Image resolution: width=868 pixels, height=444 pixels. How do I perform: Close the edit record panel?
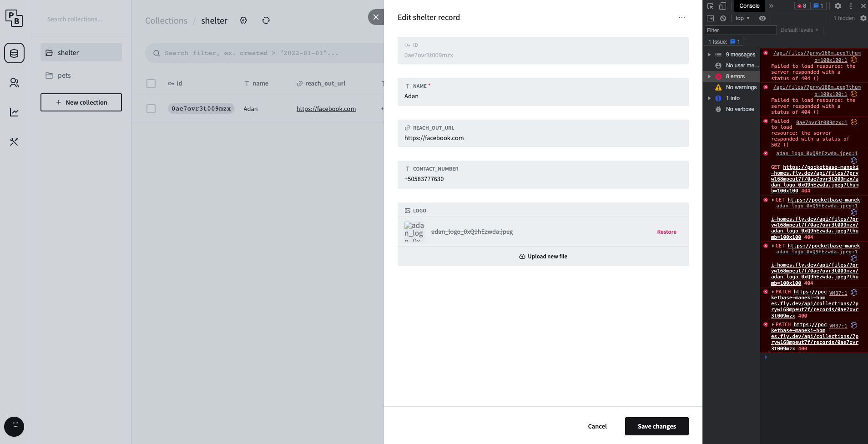[x=376, y=17]
